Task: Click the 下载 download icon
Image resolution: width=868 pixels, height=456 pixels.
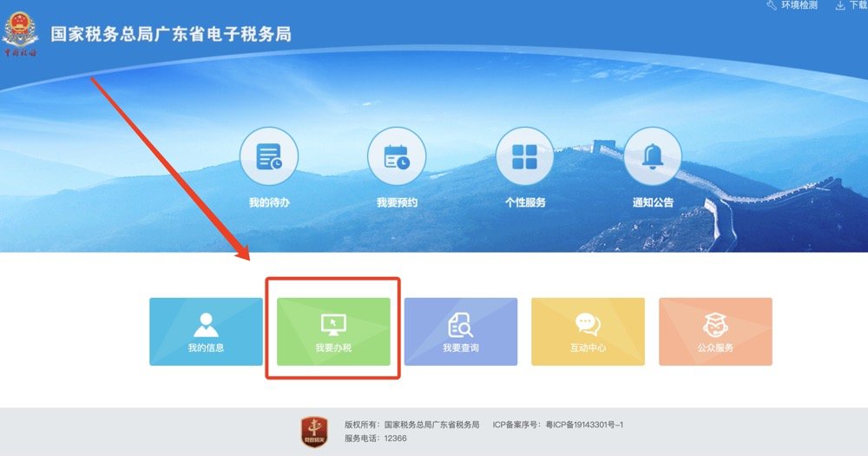Action: pos(839,5)
